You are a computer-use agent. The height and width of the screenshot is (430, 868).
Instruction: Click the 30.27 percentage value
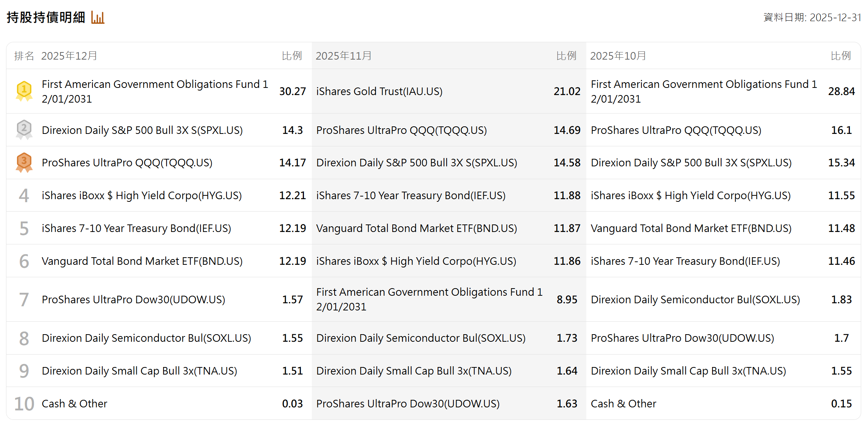tap(292, 91)
